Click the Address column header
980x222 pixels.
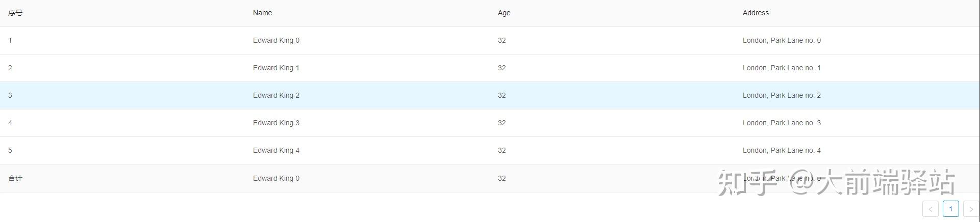click(x=756, y=13)
